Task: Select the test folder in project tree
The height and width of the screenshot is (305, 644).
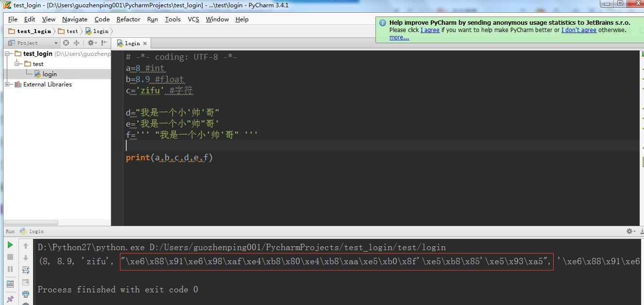Action: click(x=34, y=64)
